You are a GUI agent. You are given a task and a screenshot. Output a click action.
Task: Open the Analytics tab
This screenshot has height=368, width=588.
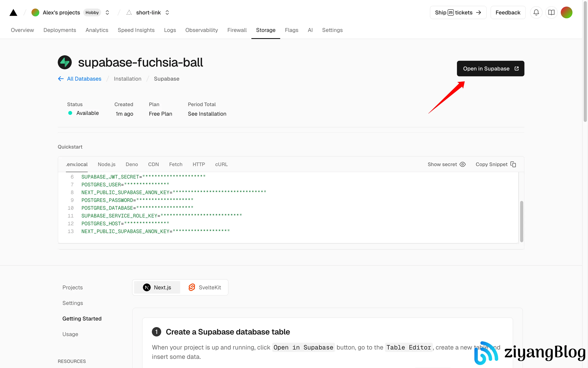(x=97, y=30)
